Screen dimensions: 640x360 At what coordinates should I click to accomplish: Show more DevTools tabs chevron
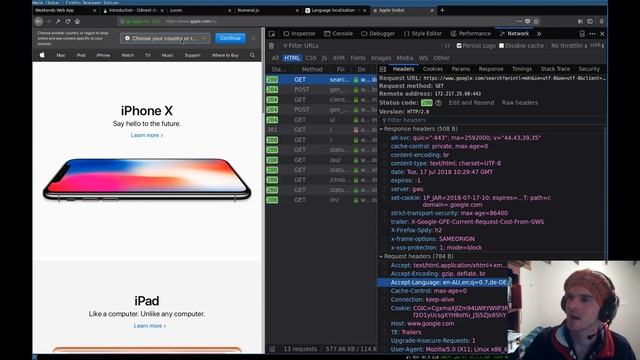click(x=539, y=34)
